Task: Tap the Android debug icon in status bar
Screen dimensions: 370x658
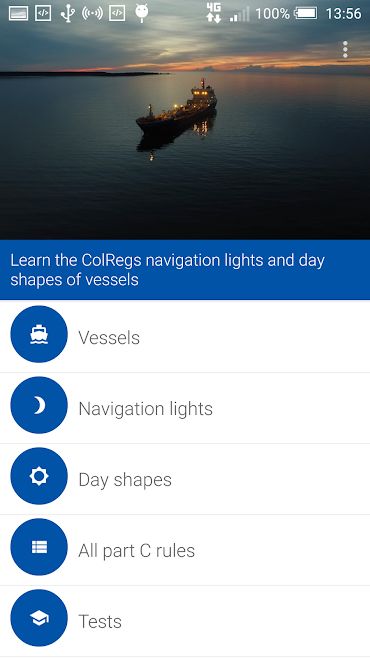Action: pyautogui.click(x=141, y=13)
